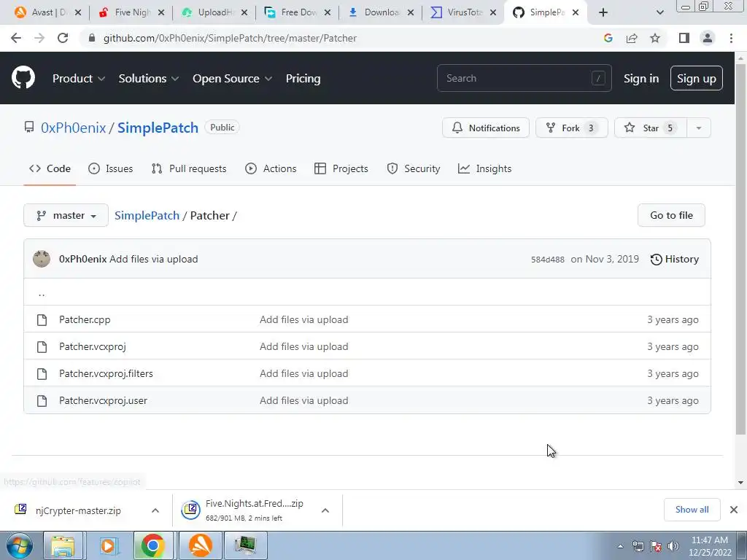Click the browser address bar URL
The image size is (747, 560).
point(230,38)
